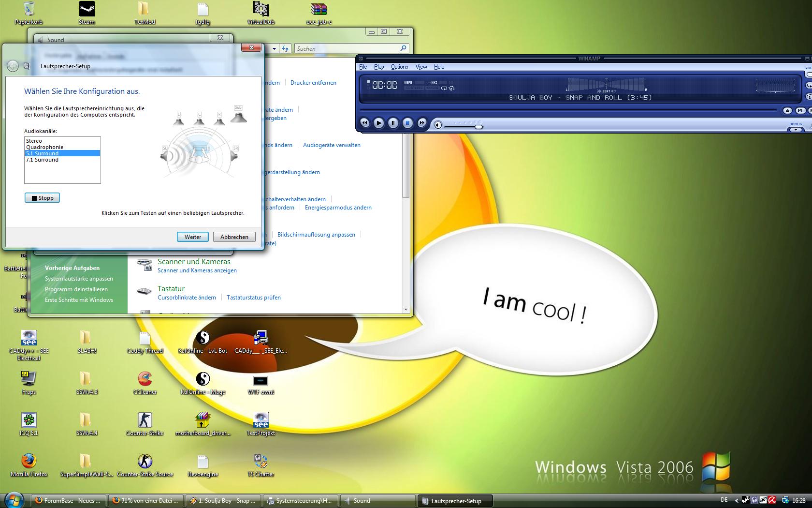Mute Winamp with the speaker icon
The height and width of the screenshot is (508, 812).
(438, 125)
